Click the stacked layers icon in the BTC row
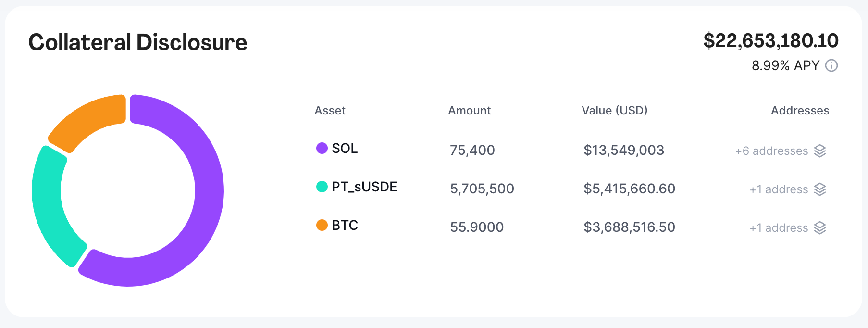The width and height of the screenshot is (868, 328). [x=820, y=228]
